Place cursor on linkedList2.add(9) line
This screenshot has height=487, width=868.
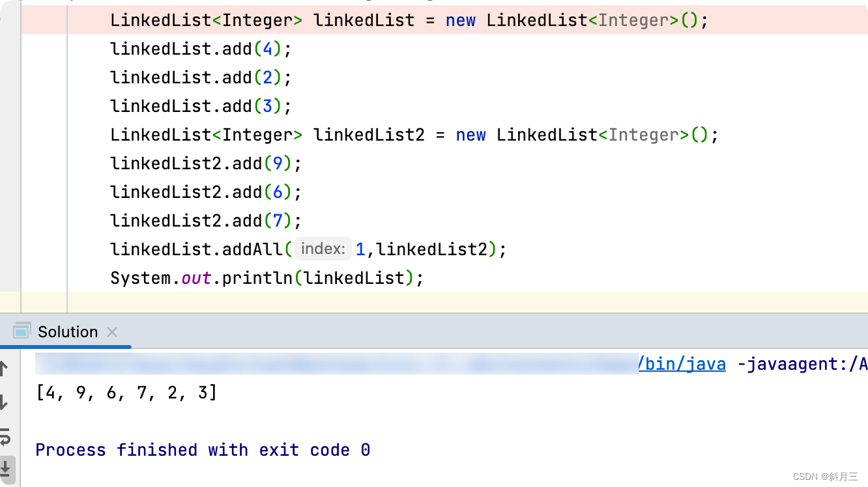206,163
